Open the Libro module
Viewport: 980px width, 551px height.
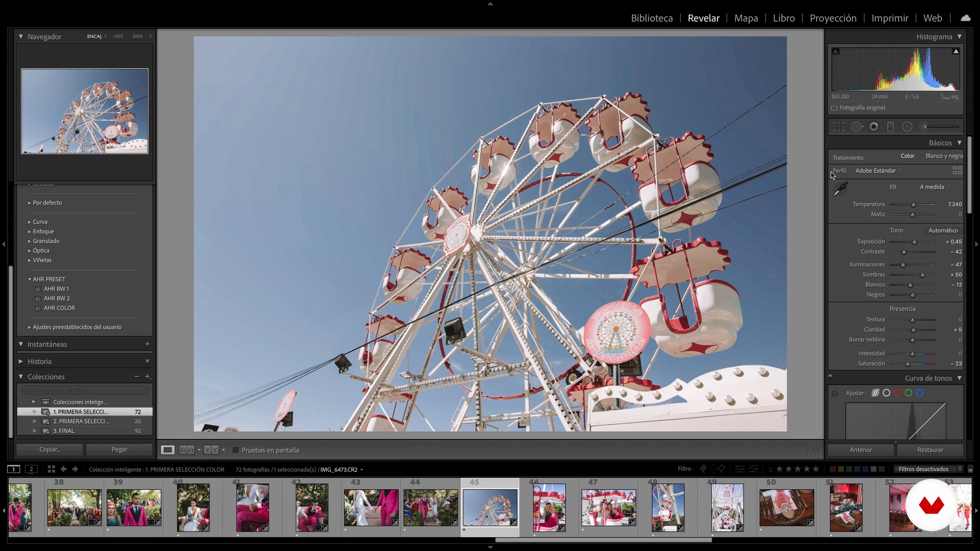click(784, 18)
